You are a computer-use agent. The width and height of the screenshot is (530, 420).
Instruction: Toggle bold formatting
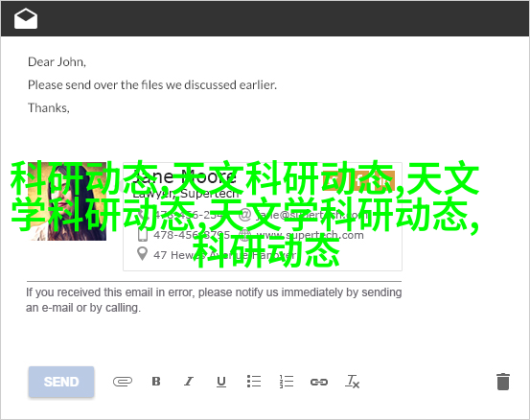click(x=156, y=382)
